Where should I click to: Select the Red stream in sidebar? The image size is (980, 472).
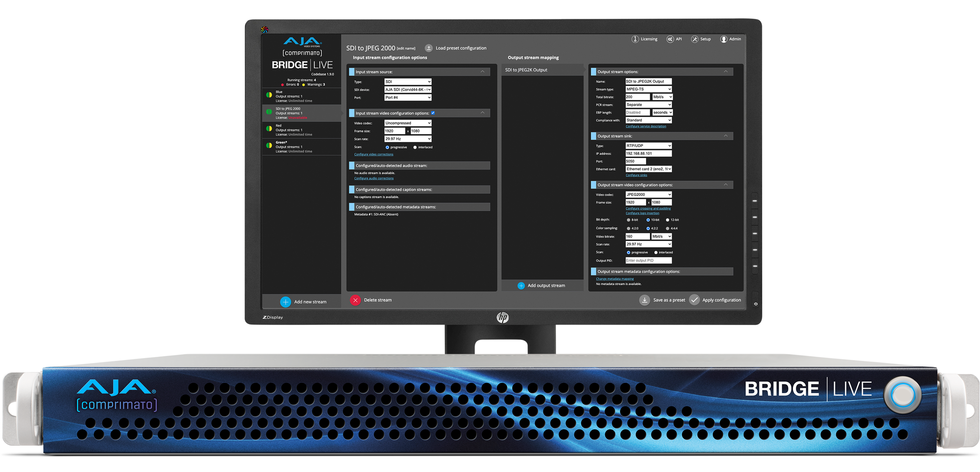[301, 130]
